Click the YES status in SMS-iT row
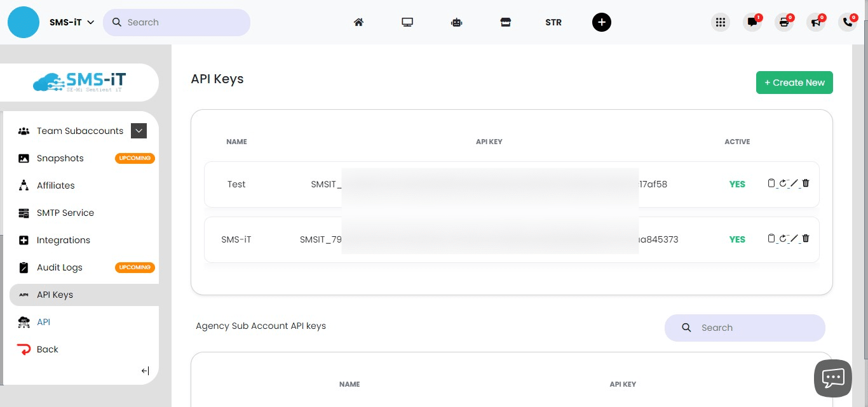 [737, 239]
